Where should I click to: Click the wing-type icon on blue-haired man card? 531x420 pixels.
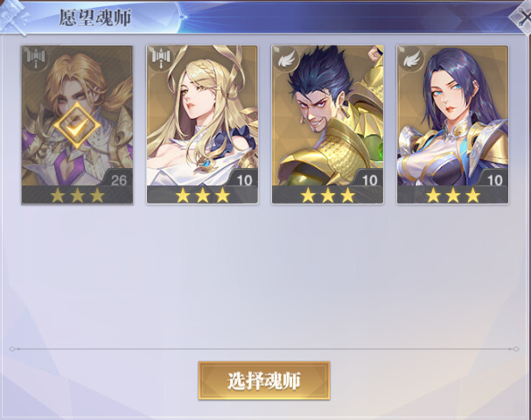(286, 59)
